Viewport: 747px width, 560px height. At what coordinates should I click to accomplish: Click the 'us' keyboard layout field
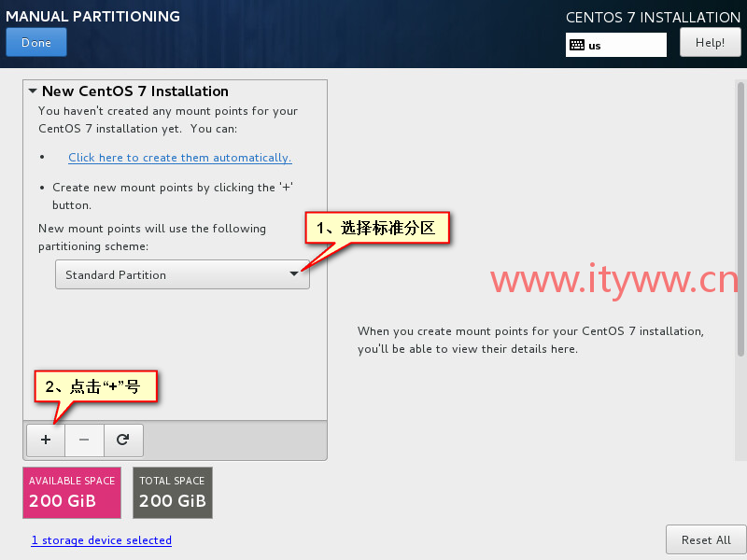coord(616,45)
